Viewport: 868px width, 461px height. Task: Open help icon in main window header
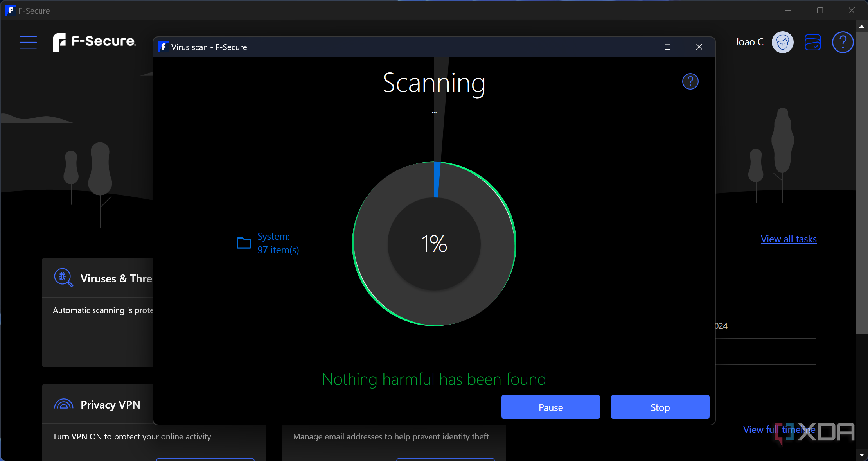coord(843,42)
